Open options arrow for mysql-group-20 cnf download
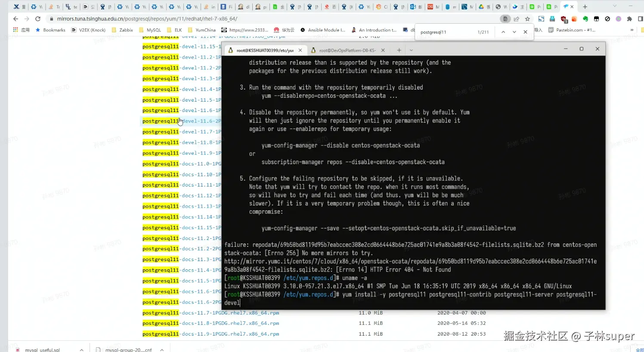This screenshot has height=352, width=644. (x=162, y=350)
